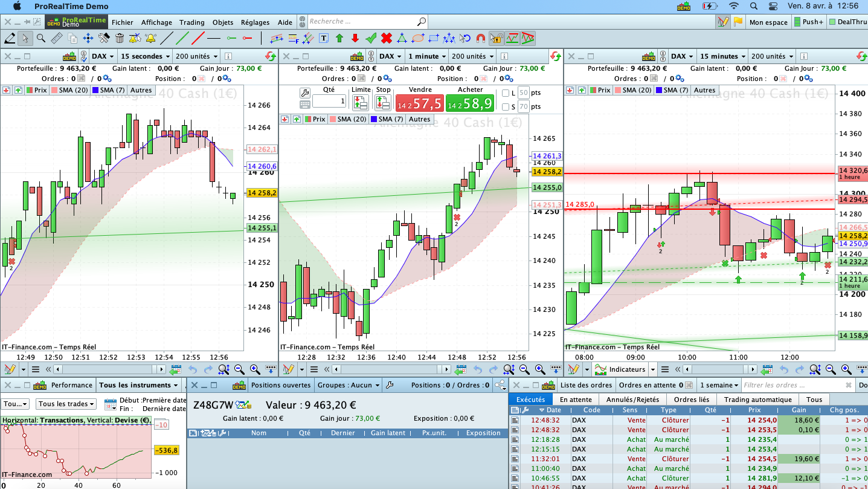Toggle SMA (7) on the 15 secondes chart
Screen dimensions: 868x489
click(109, 90)
